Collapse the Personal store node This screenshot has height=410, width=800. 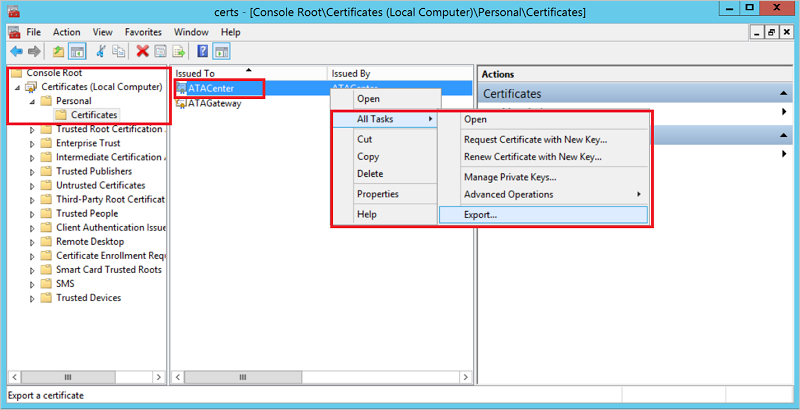click(x=33, y=101)
